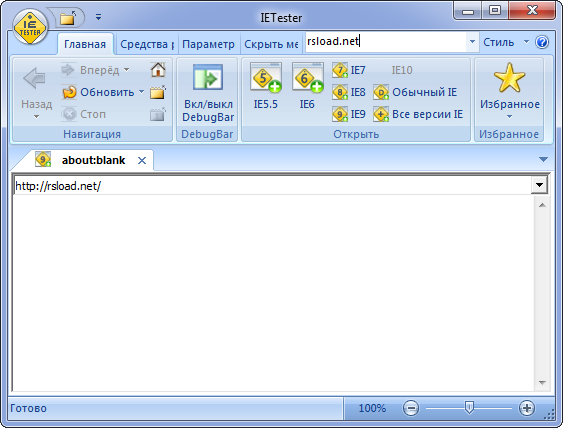Expand the page URL field dropdown
The width and height of the screenshot is (563, 428).
(539, 186)
